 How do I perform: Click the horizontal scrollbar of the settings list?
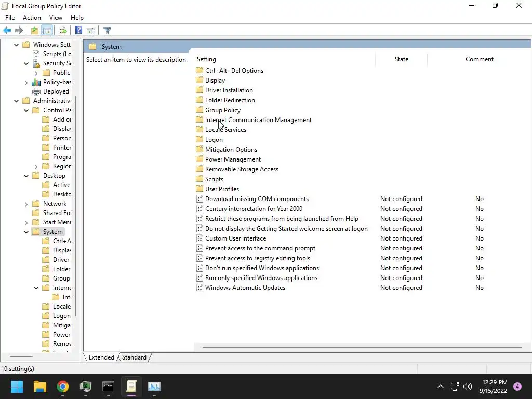pos(362,347)
